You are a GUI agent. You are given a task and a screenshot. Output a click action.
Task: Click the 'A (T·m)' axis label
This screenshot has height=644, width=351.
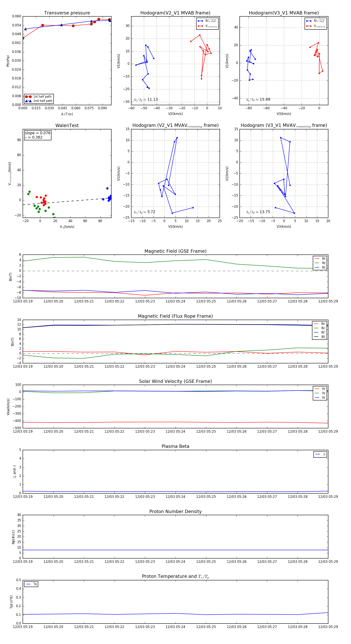click(67, 114)
